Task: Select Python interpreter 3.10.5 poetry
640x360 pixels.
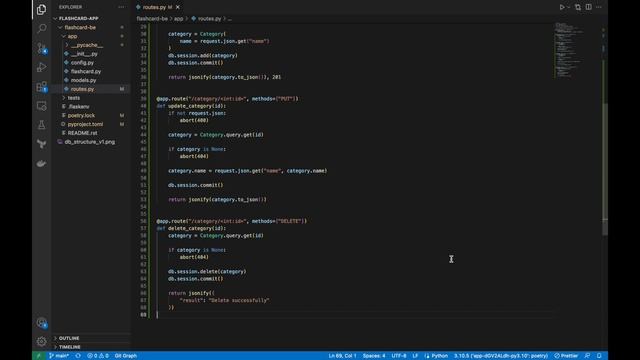Action: 501,356
